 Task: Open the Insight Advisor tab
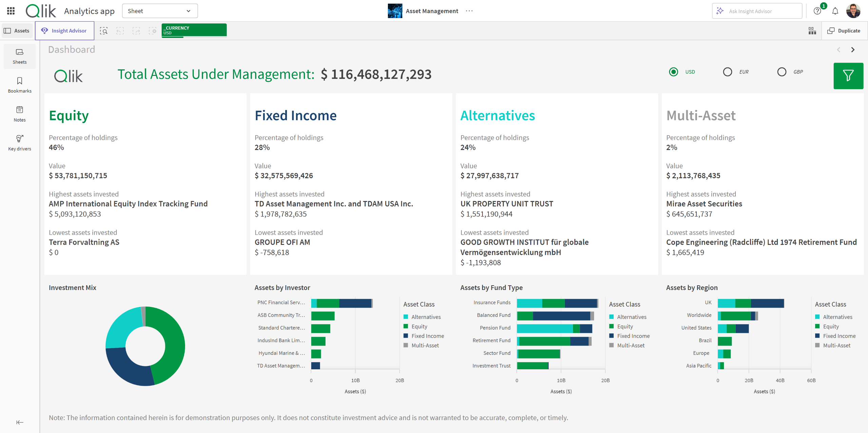64,31
